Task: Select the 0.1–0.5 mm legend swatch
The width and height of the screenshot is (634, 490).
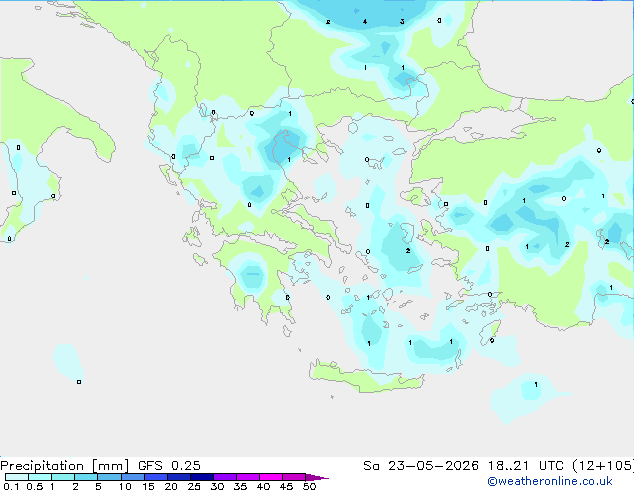Action: click(x=17, y=477)
